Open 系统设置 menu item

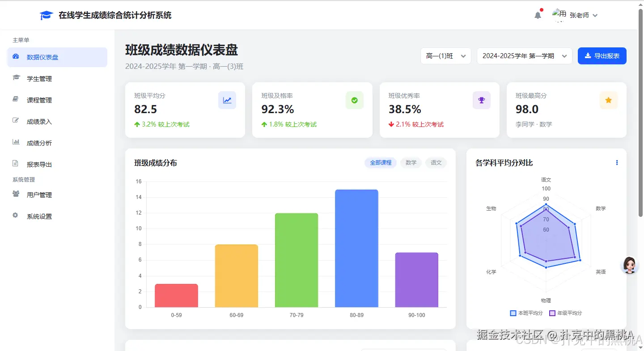(x=57, y=216)
